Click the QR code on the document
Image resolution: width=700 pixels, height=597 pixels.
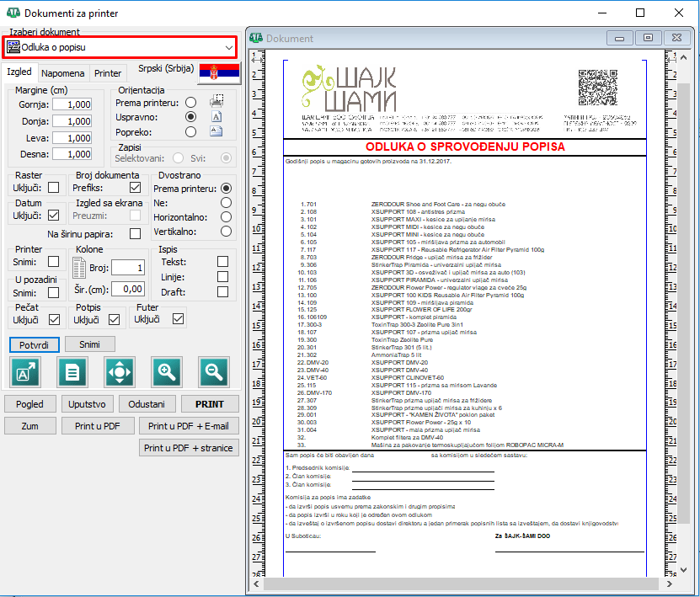coord(598,88)
